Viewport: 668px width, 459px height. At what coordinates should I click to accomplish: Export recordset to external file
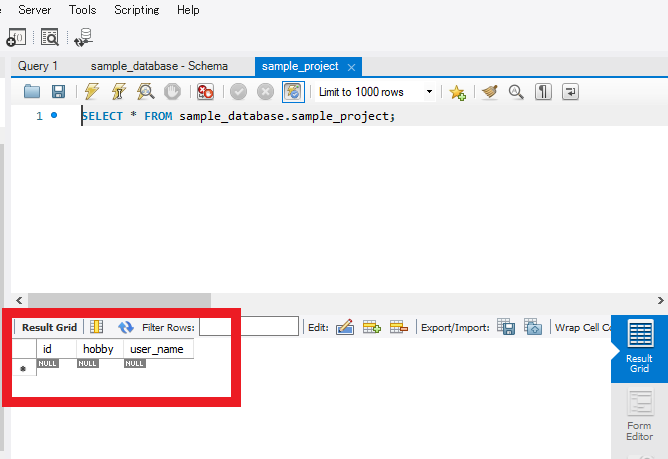point(506,327)
